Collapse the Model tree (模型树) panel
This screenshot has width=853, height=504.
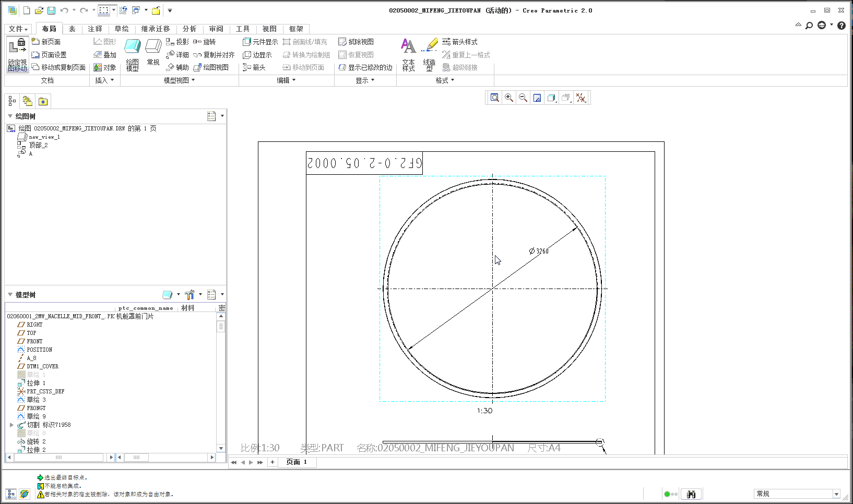point(10,294)
